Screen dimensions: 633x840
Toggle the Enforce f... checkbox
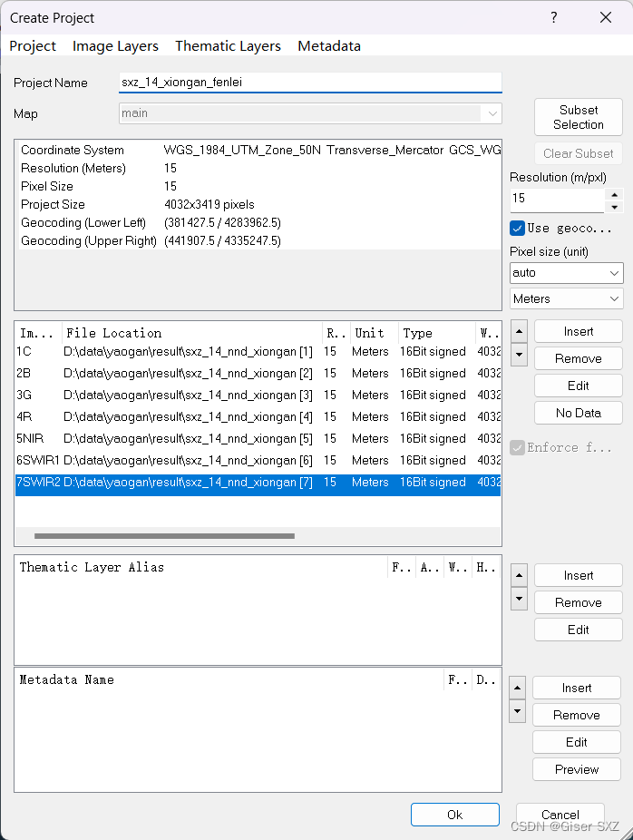pyautogui.click(x=517, y=447)
